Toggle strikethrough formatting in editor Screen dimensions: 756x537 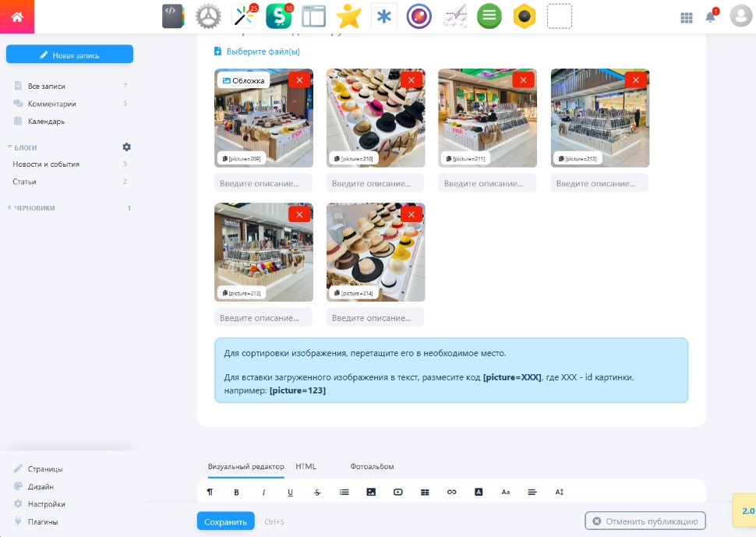316,492
